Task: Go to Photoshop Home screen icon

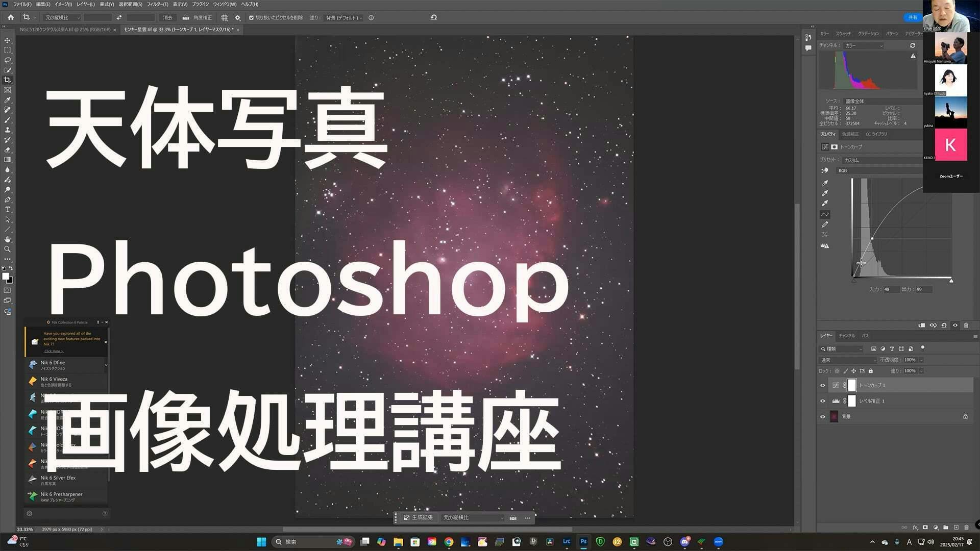Action: (x=11, y=17)
